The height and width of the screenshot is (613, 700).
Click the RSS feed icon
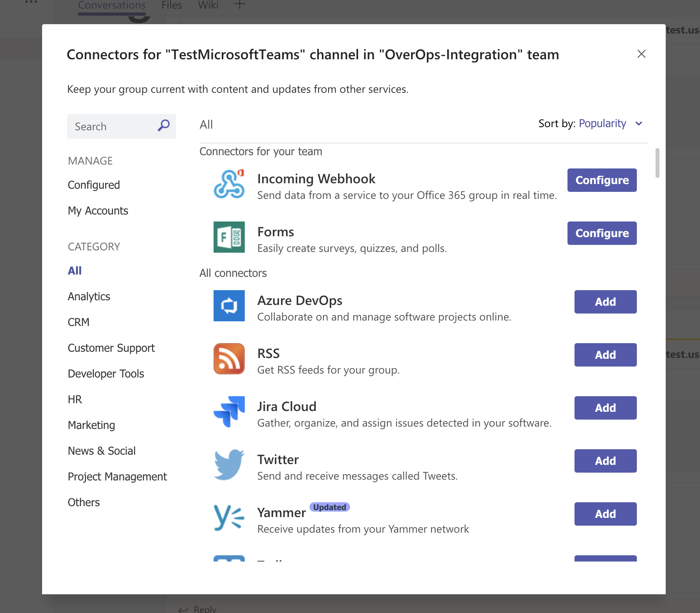tap(229, 359)
